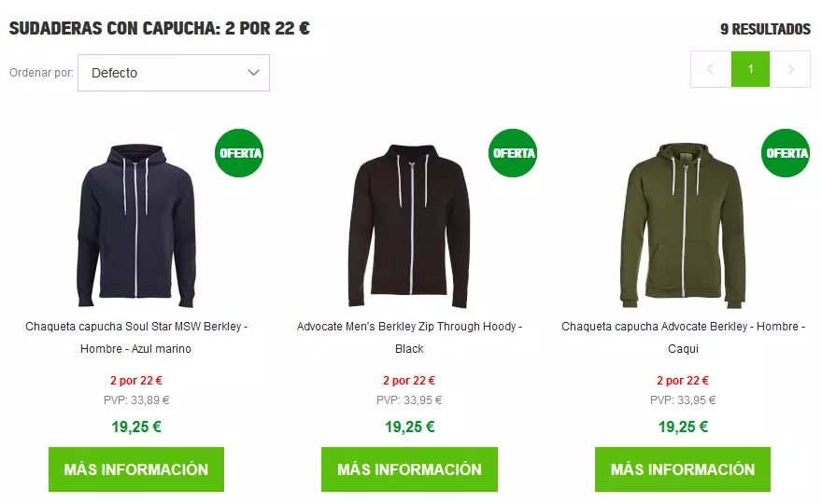The height and width of the screenshot is (504, 822).
Task: Open khaki Advocate Berkley hoodie image
Action: 683,225
